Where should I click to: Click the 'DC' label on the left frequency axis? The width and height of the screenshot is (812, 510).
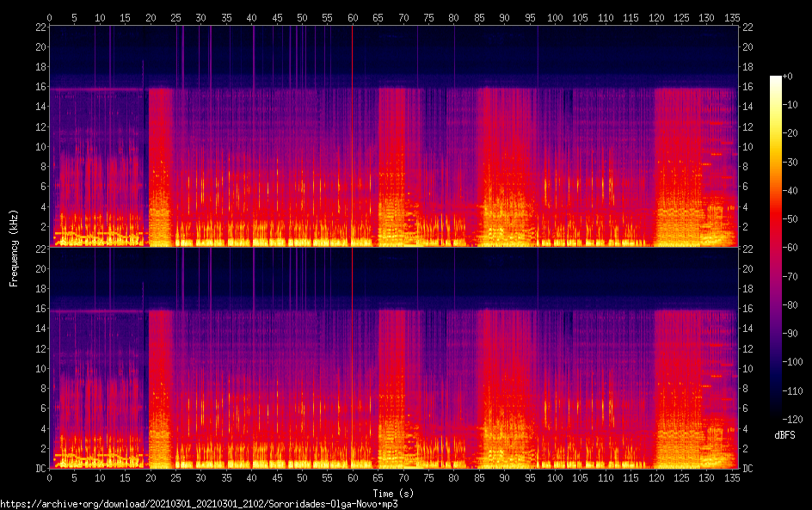pos(41,469)
